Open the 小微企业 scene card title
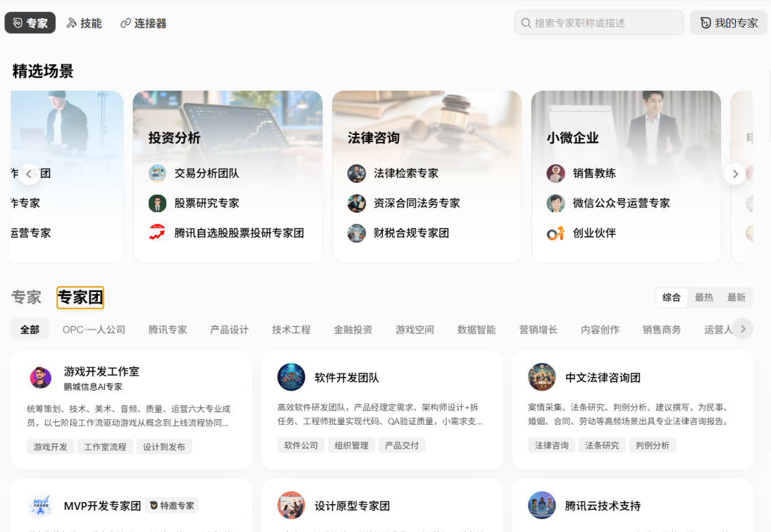 (573, 138)
